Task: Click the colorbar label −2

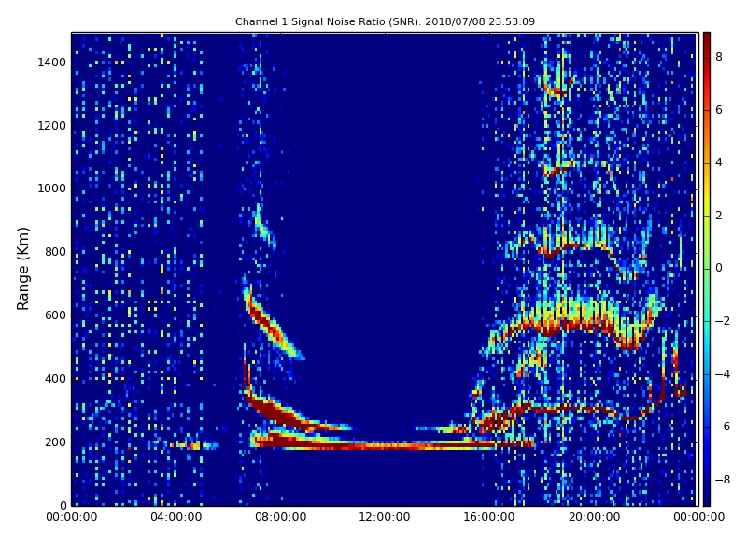Action: click(x=723, y=321)
